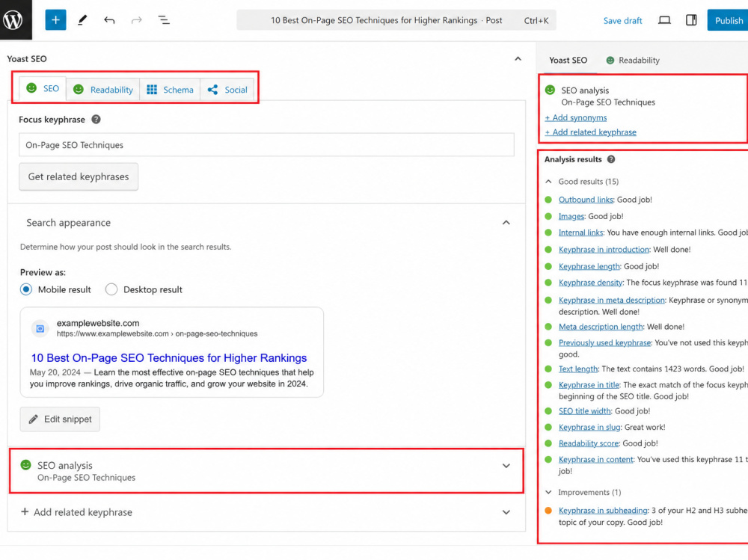Click the Keyphrase in title link
The image size is (748, 560).
(589, 385)
